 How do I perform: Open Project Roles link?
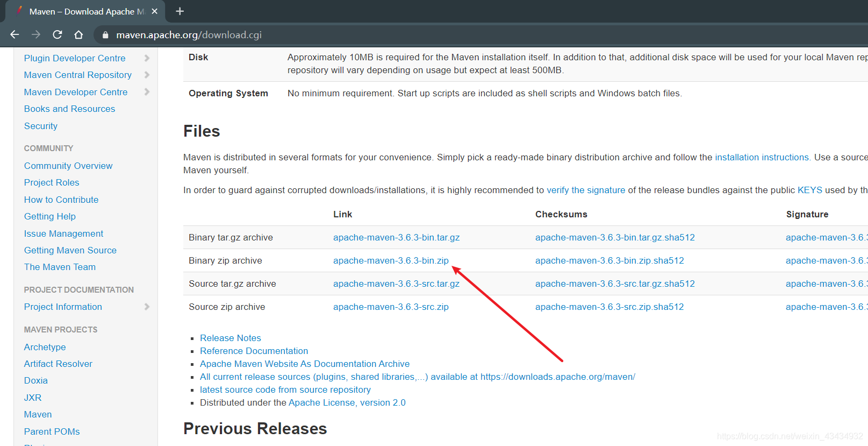click(x=52, y=182)
